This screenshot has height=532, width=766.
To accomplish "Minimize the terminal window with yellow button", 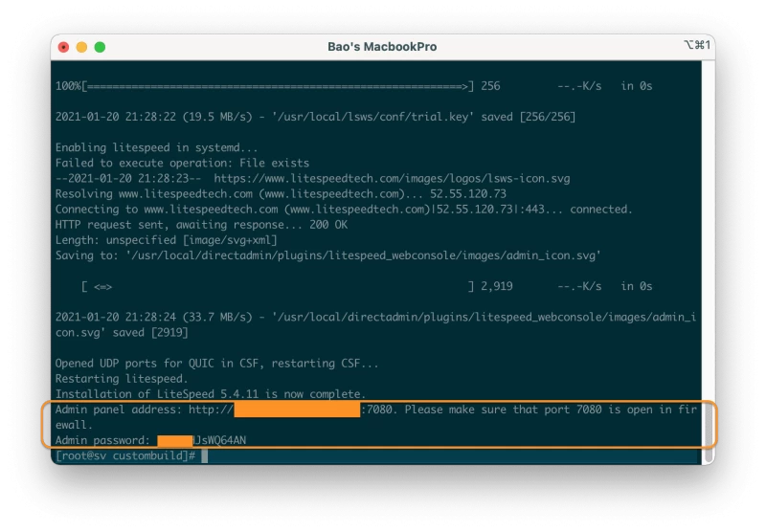I will click(x=81, y=47).
